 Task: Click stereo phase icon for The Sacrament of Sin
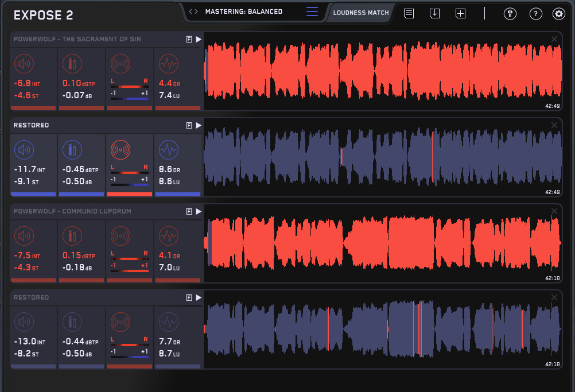click(121, 64)
